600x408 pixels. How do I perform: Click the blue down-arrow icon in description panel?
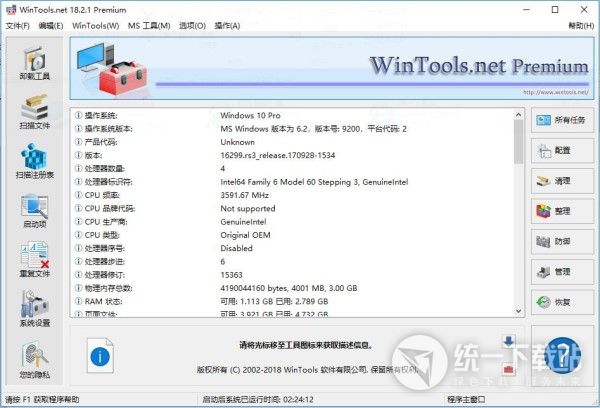click(509, 341)
